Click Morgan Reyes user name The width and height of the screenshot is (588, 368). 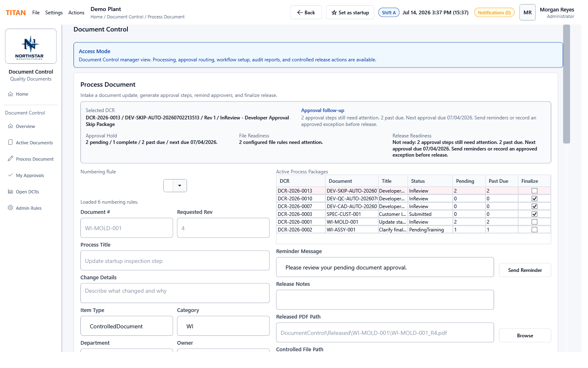coord(557,10)
